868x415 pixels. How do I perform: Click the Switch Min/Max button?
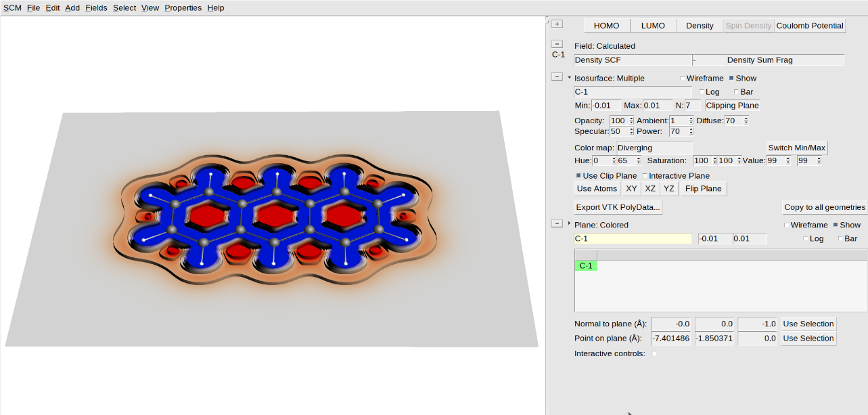796,147
